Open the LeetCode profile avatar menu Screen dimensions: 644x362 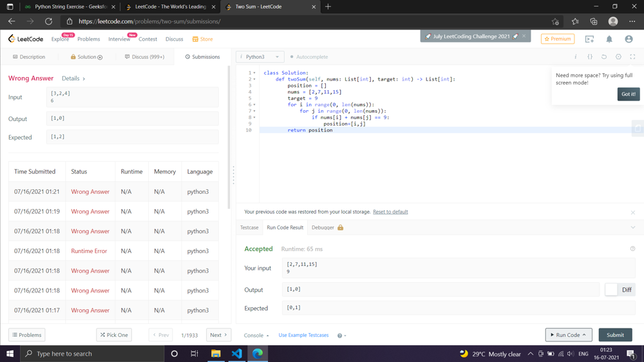point(629,39)
